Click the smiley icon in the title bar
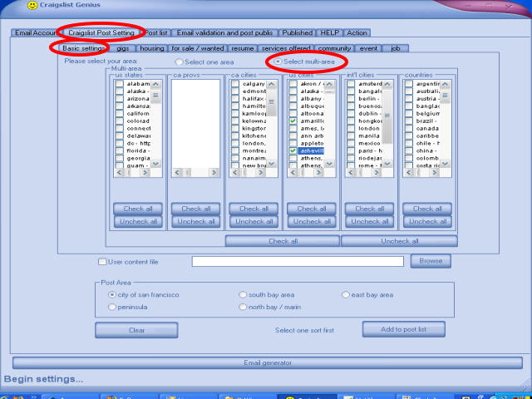The image size is (532, 399). 32,5
